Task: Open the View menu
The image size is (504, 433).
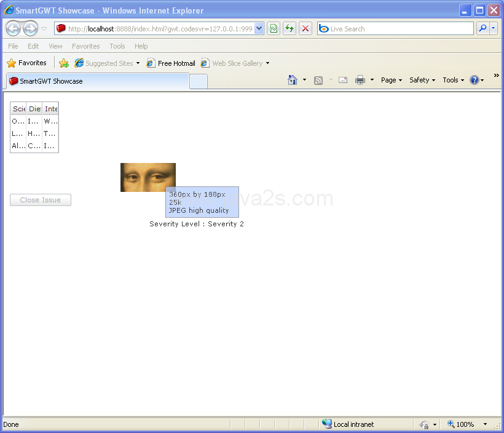Action: (x=55, y=46)
